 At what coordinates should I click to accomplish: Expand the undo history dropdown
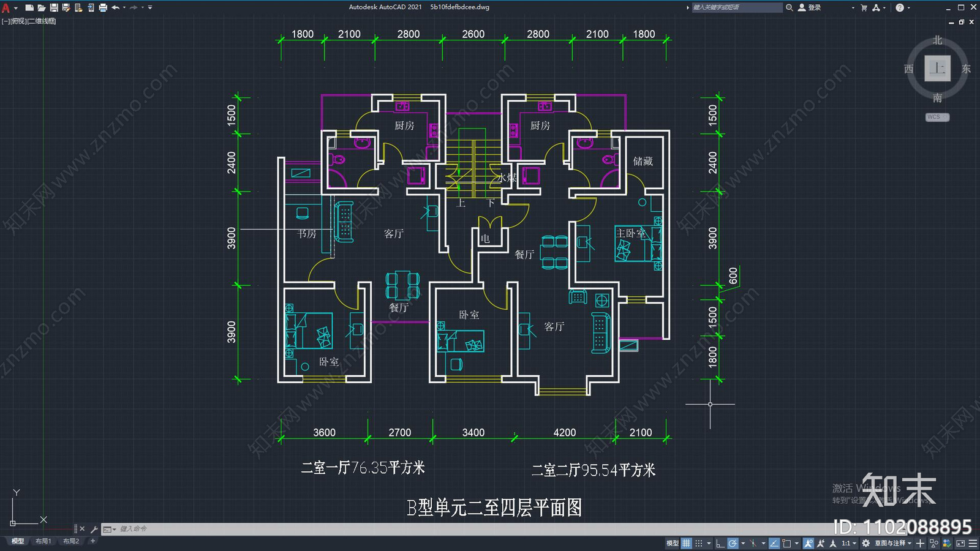click(x=124, y=7)
